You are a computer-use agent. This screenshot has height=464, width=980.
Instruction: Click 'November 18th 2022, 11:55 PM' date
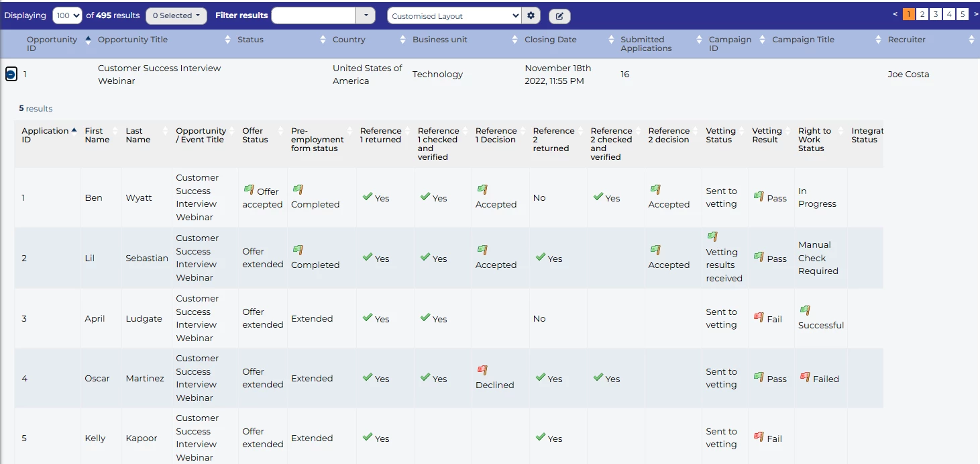coord(557,75)
